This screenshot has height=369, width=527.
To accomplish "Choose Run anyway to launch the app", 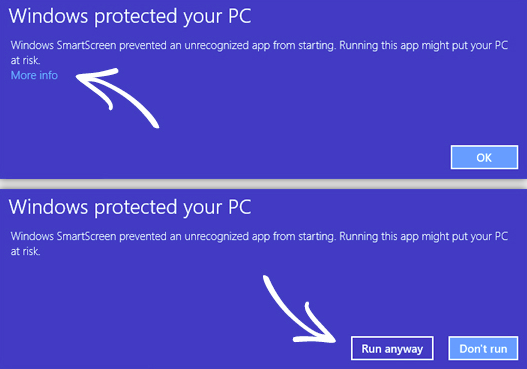I will [x=392, y=348].
